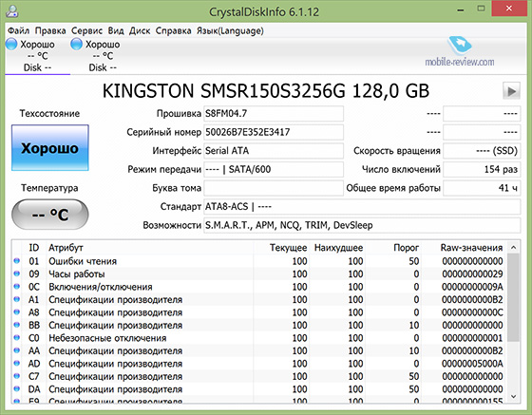Click status dot of attribute 01 Ошибки чтения

[x=17, y=261]
